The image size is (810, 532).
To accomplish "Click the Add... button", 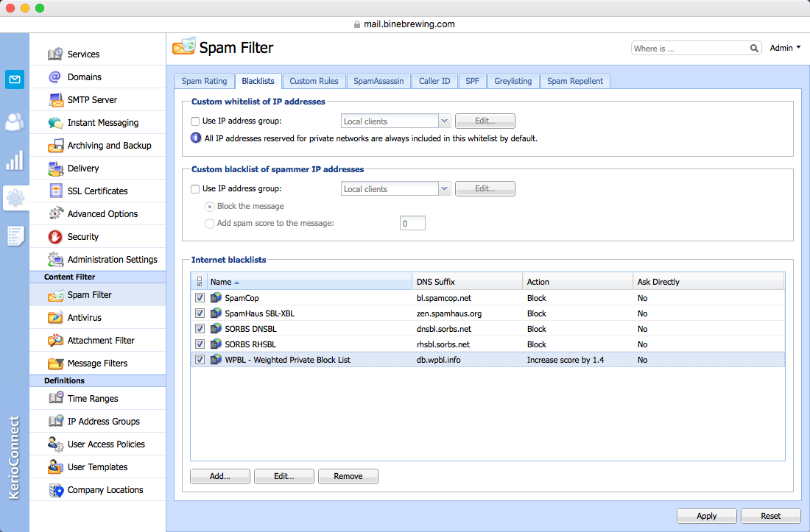I will pyautogui.click(x=219, y=476).
